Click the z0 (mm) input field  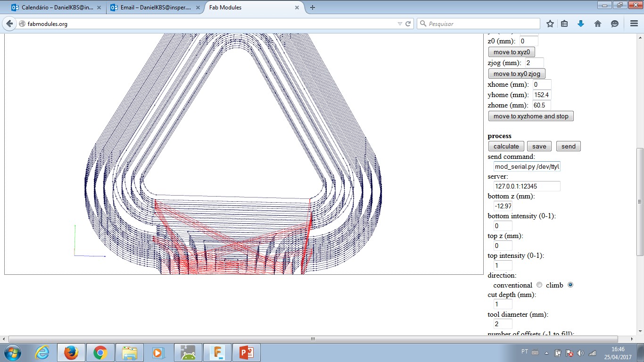529,41
